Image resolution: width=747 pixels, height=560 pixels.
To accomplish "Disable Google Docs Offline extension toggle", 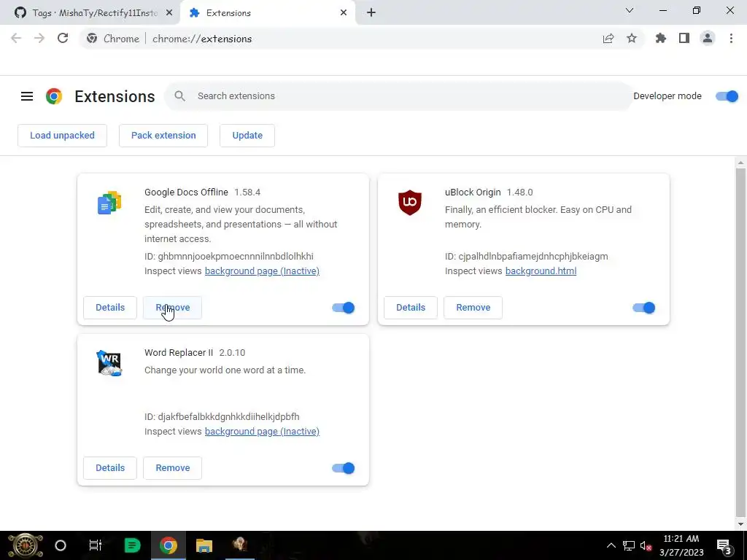I will (344, 308).
